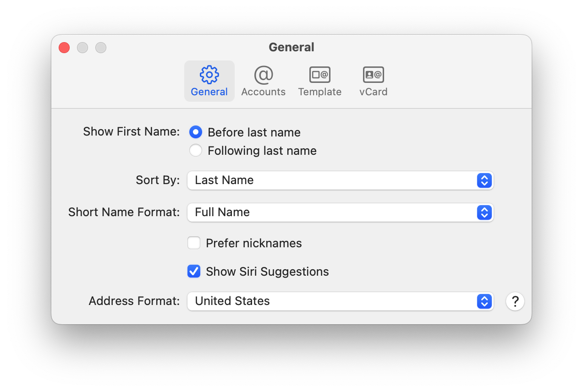Click the General gear icon
Viewport: 583px width, 392px height.
209,74
